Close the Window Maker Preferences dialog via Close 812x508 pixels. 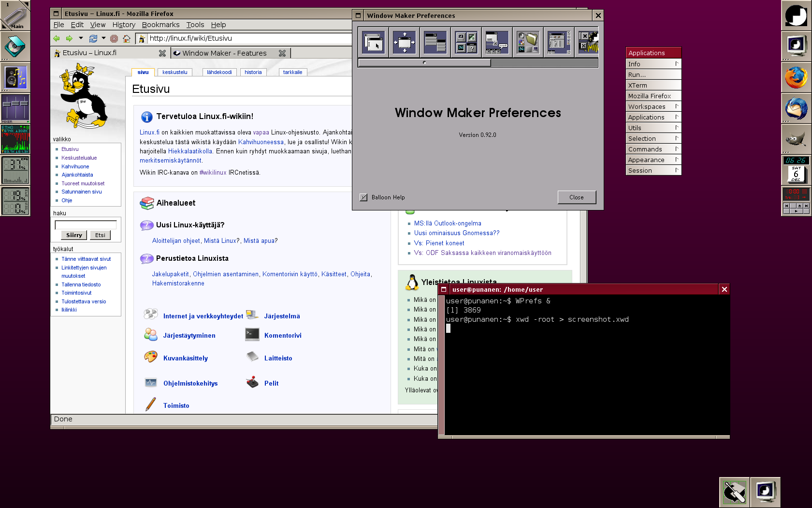point(576,197)
